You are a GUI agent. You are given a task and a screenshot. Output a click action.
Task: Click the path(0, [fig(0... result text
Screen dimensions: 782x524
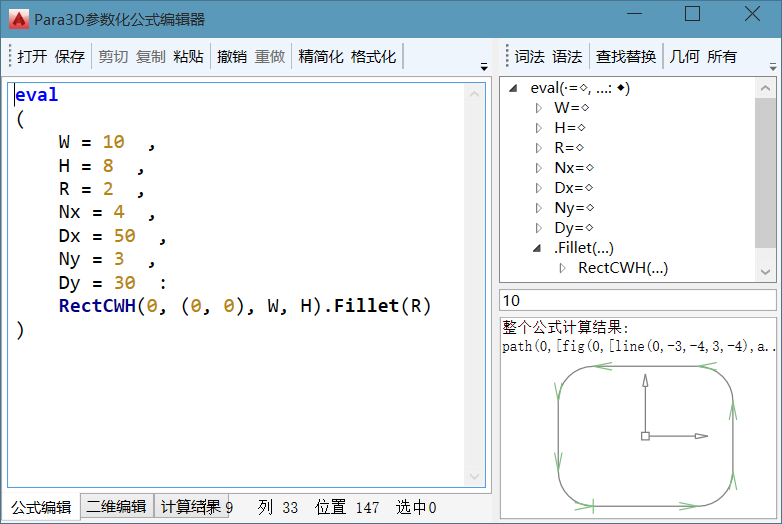(638, 346)
